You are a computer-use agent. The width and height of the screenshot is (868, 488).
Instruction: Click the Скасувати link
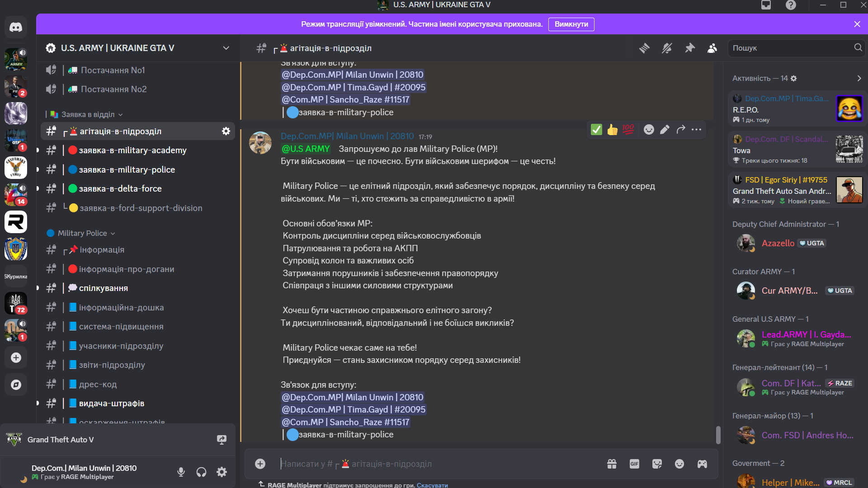point(432,485)
